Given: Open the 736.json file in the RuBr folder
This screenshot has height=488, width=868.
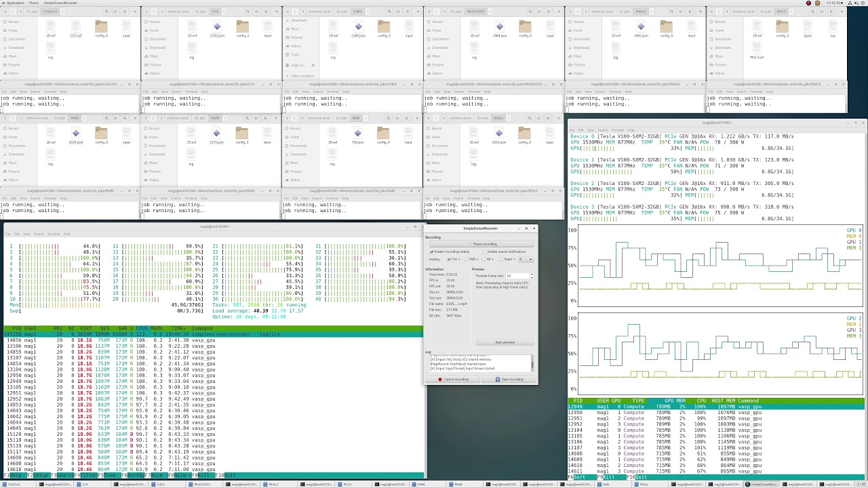Looking at the screenshot, I should [359, 134].
